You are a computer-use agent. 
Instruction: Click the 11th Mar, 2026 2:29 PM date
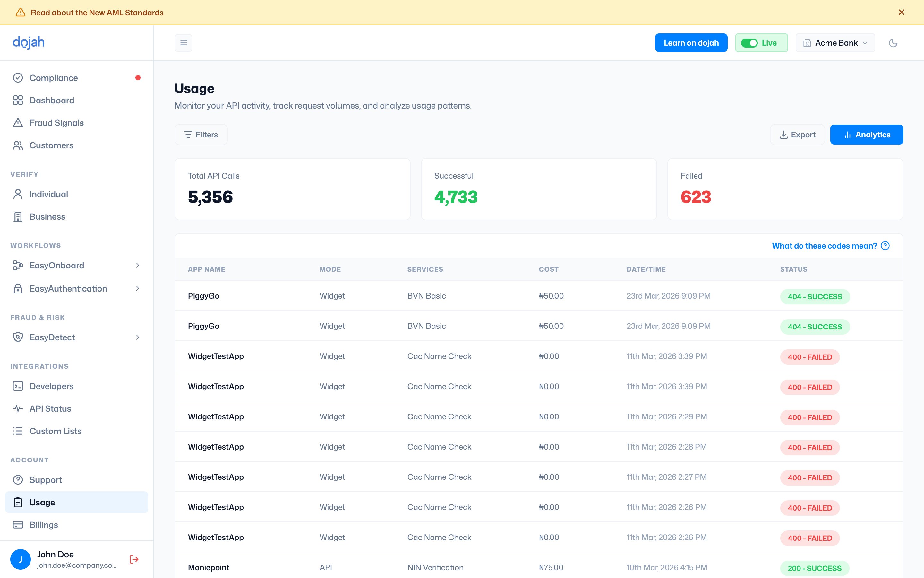click(x=667, y=417)
